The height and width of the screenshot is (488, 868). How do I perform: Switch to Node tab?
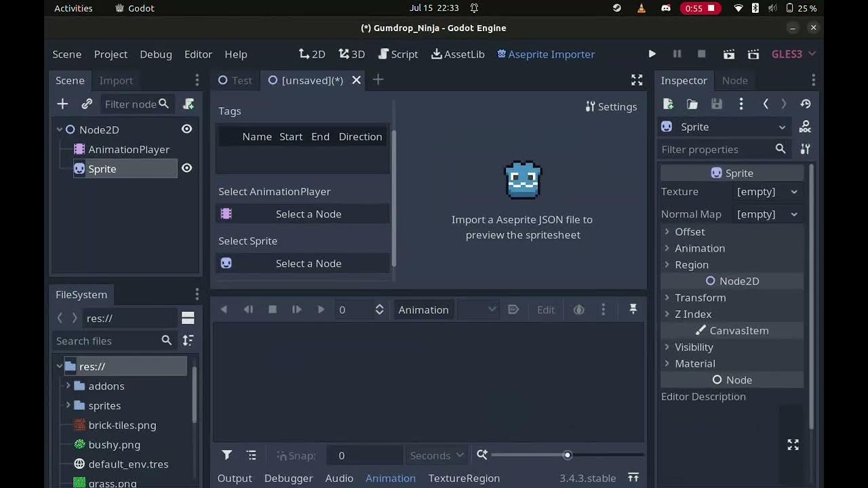(x=734, y=80)
